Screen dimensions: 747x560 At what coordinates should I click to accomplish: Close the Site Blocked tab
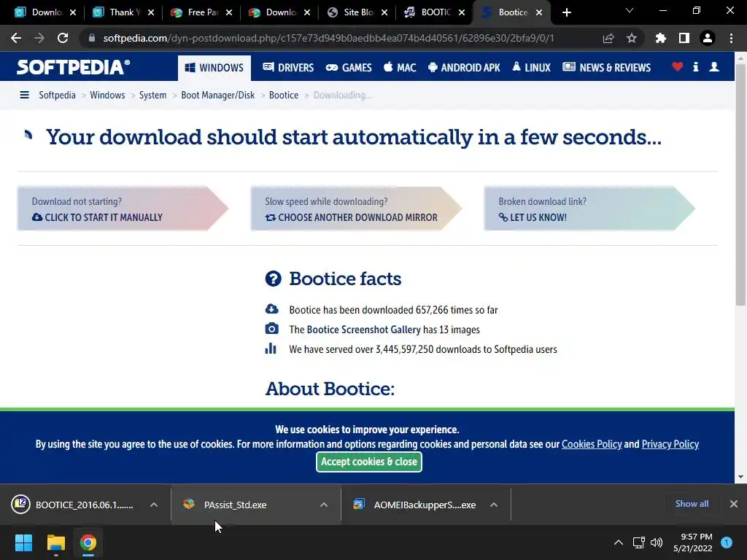[x=384, y=12]
